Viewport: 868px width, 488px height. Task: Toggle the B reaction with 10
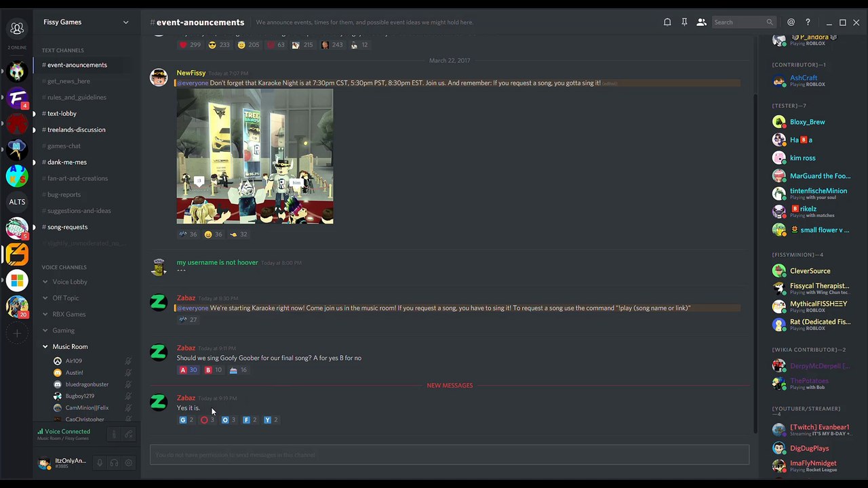[213, 370]
